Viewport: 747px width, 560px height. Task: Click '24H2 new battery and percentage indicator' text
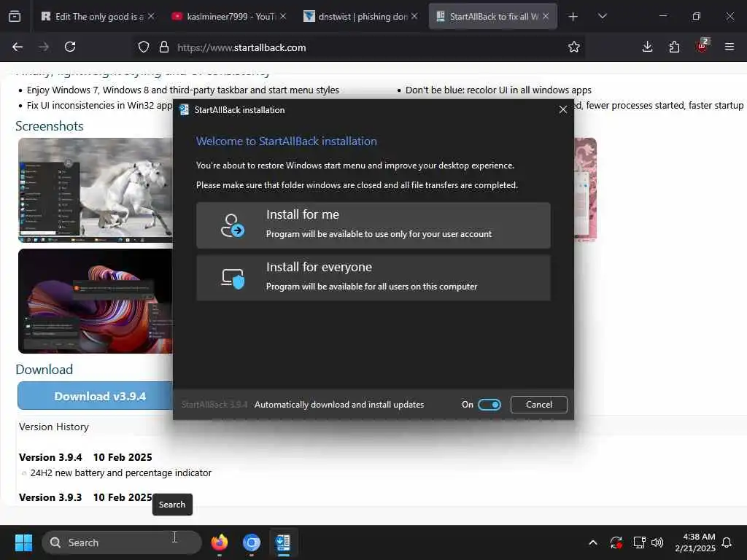pyautogui.click(x=121, y=473)
